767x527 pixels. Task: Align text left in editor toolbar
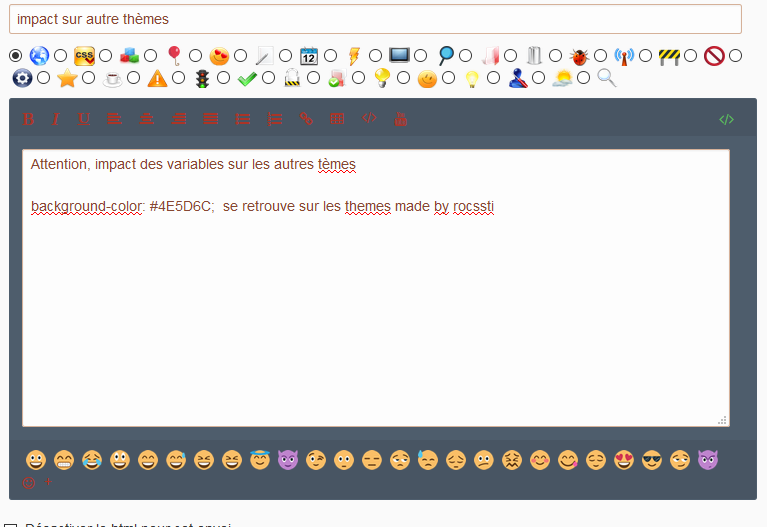pos(114,119)
